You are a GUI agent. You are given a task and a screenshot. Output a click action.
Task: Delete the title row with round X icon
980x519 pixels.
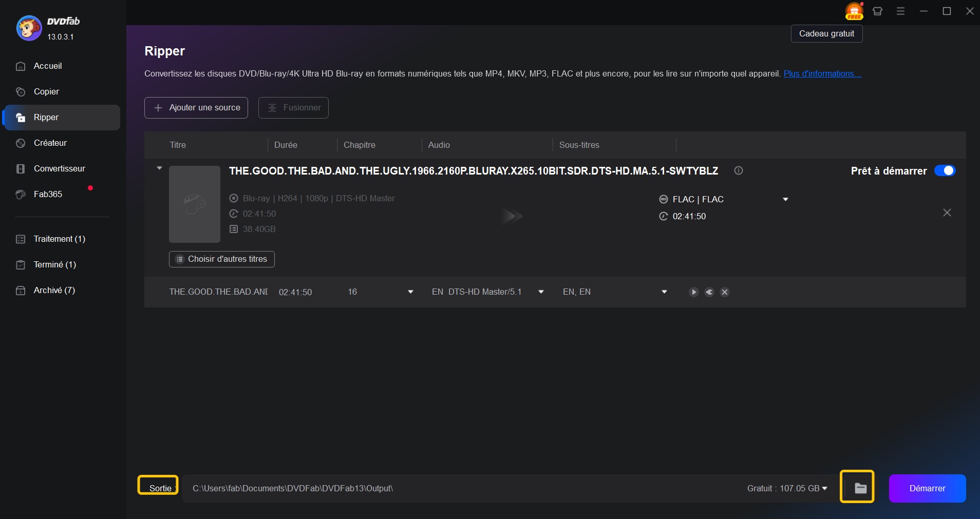[725, 292]
